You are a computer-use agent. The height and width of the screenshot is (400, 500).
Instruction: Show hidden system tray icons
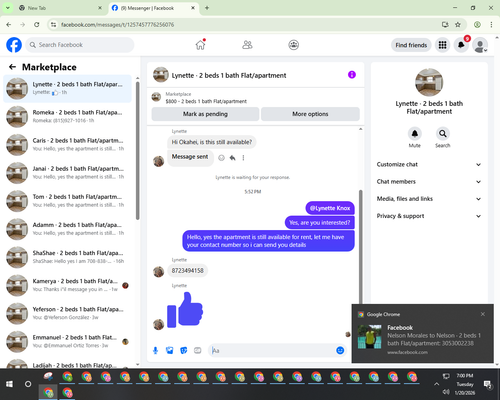pos(436,384)
